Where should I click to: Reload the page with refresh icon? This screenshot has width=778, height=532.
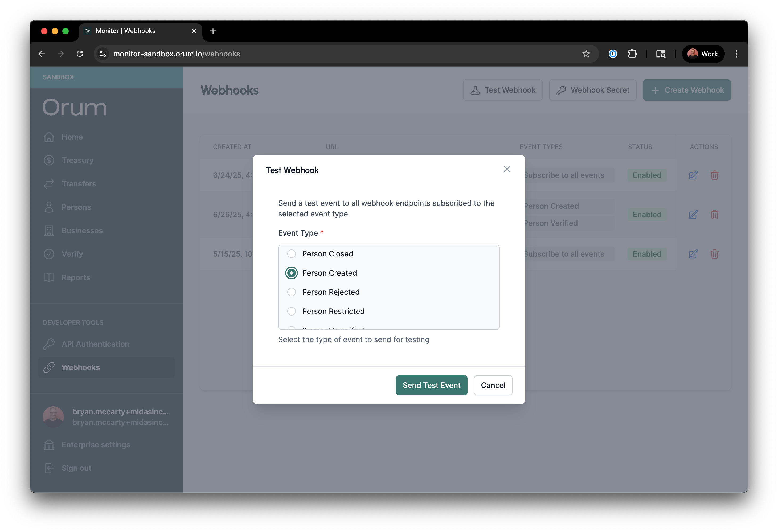80,54
